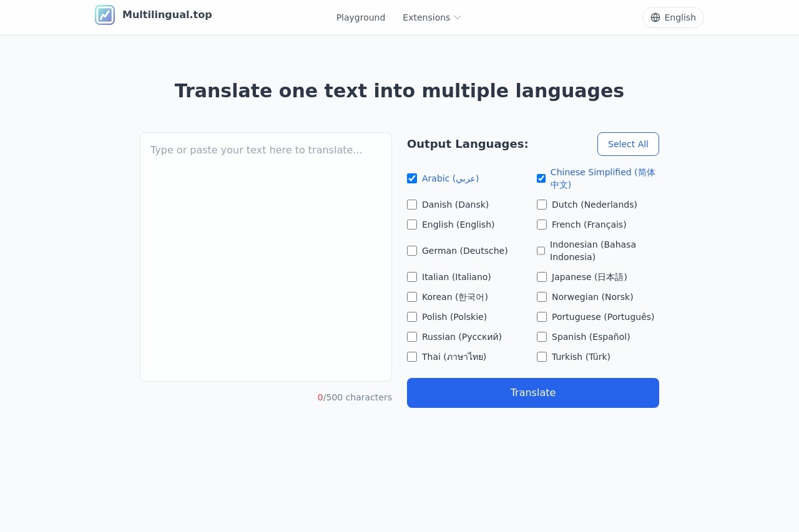
Task: Click the Select All button
Action: pos(628,144)
